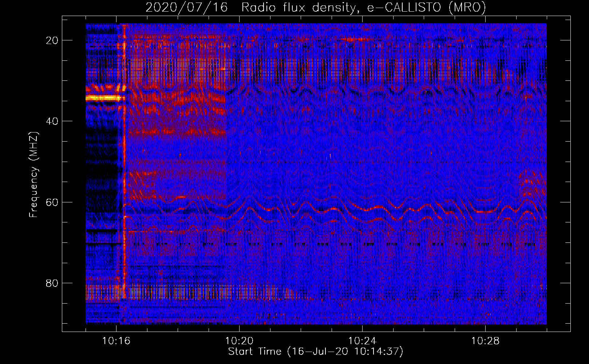This screenshot has height=364, width=589.
Task: Click the '20' frequency tick label
Action: 52,40
